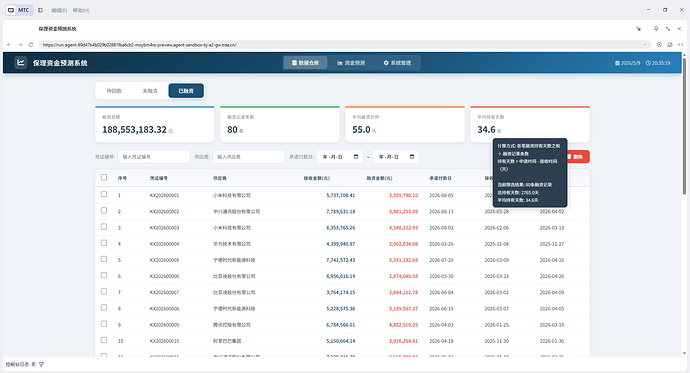Click the amount 5,737,708.41 in row 1
Viewport: 690px width, 373px height.
341,195
